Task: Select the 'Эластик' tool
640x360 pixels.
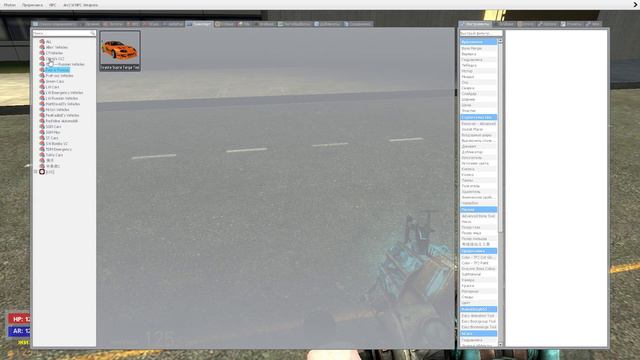Action: pos(478,111)
